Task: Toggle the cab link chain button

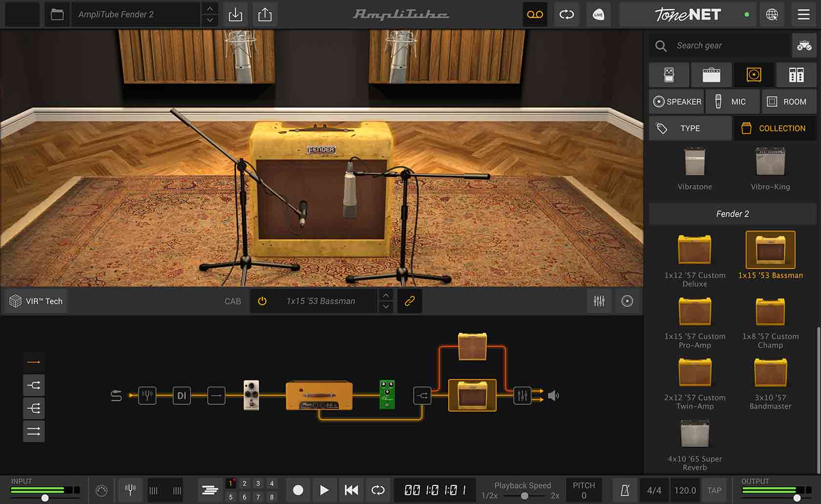Action: (410, 301)
